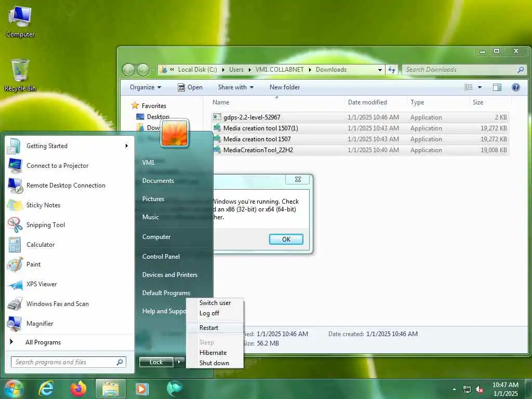Click New folder in Explorer toolbar
The width and height of the screenshot is (532, 399).
click(285, 87)
